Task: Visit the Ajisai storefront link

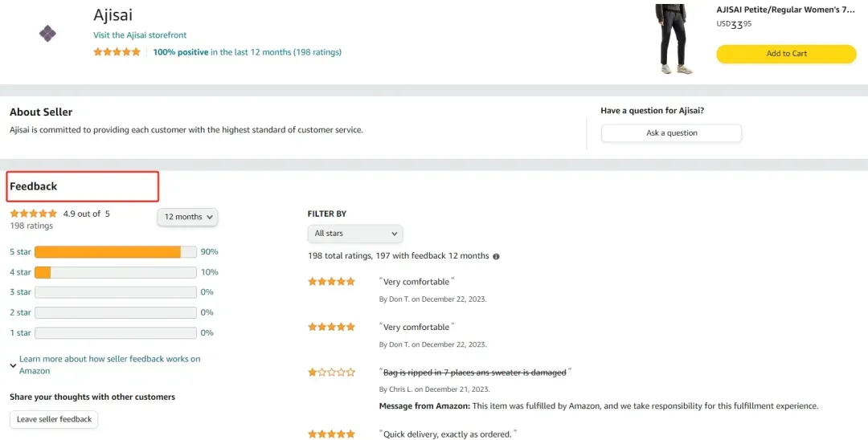Action: pos(140,35)
